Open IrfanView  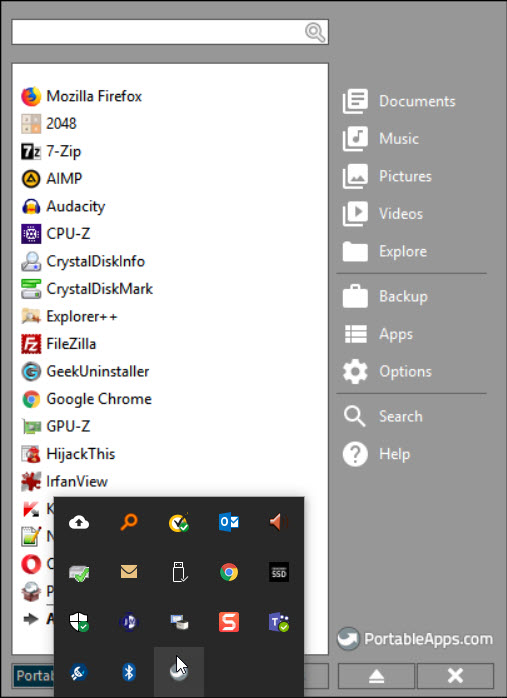pyautogui.click(x=65, y=482)
